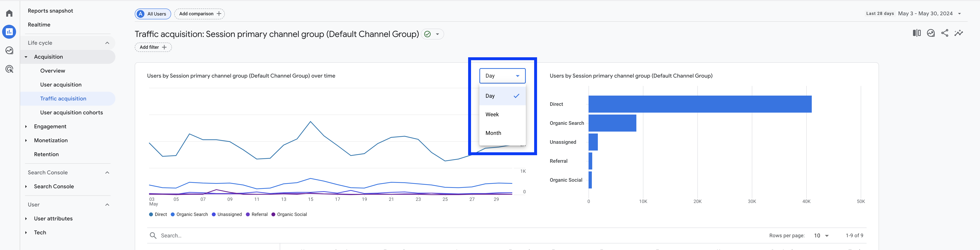Open the Rows per page 10 dropdown
This screenshot has height=250, width=980.
pyautogui.click(x=821, y=235)
